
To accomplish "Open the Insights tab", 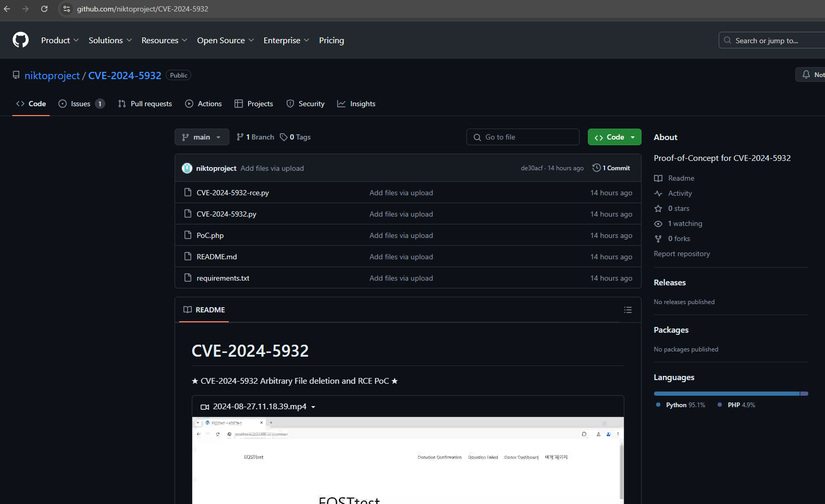I will (356, 104).
